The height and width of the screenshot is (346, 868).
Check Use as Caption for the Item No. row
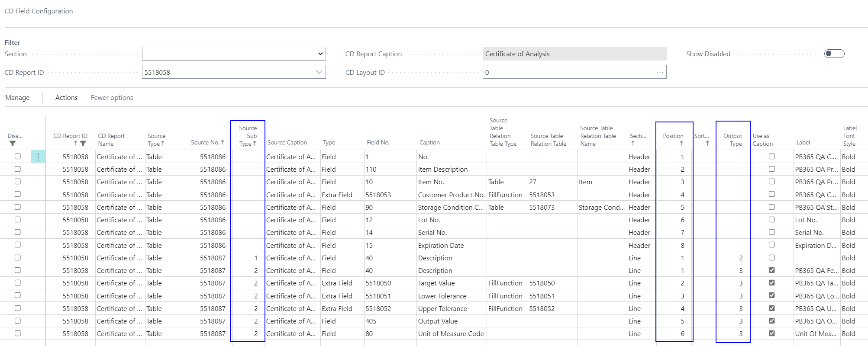coord(771,182)
